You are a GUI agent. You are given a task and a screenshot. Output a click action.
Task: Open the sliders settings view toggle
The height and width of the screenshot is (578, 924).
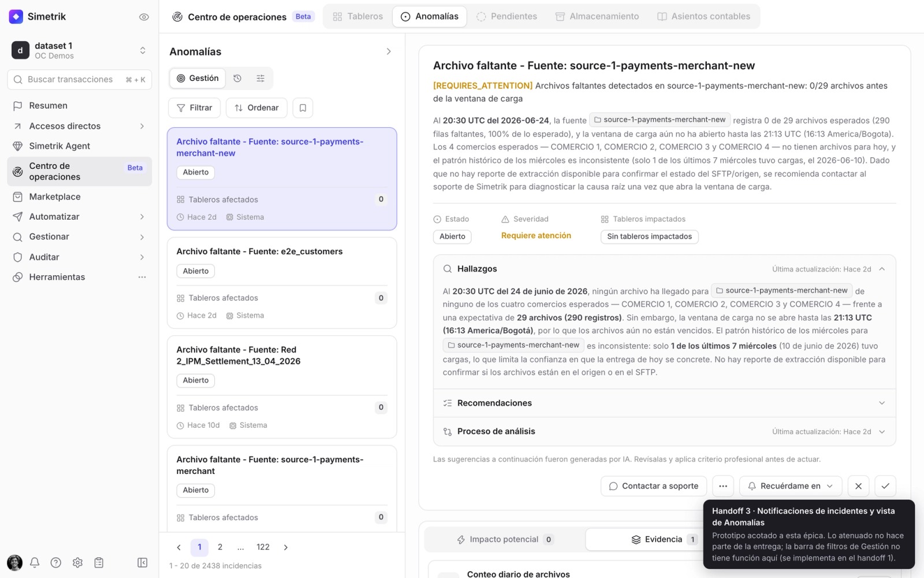260,79
